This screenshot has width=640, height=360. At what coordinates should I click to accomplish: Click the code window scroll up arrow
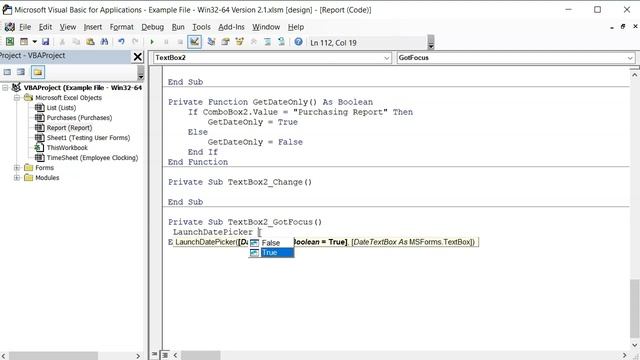click(x=634, y=75)
